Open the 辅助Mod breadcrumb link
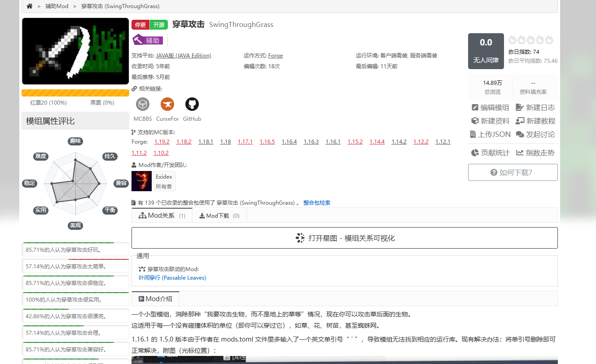The width and height of the screenshot is (596, 364). tap(57, 6)
